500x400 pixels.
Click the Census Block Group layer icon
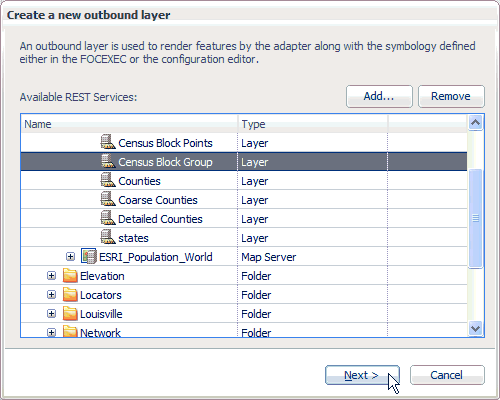click(x=108, y=161)
